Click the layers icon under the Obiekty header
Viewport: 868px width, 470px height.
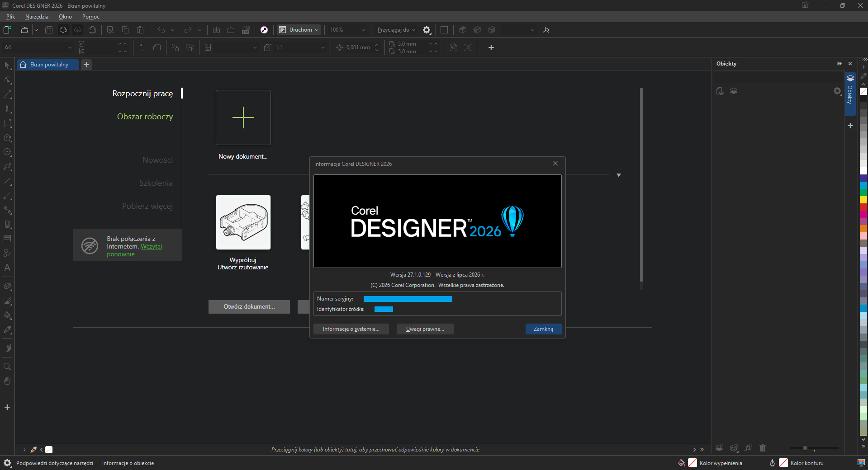point(734,91)
